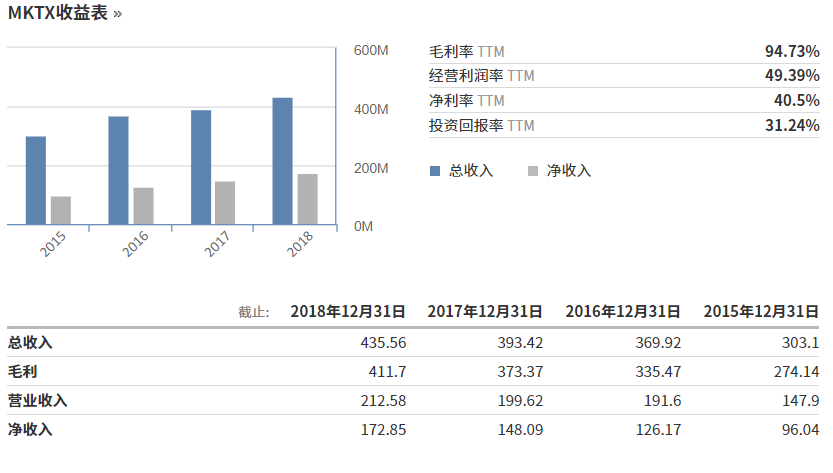Click the 274.14 gross profit cell

click(x=796, y=372)
